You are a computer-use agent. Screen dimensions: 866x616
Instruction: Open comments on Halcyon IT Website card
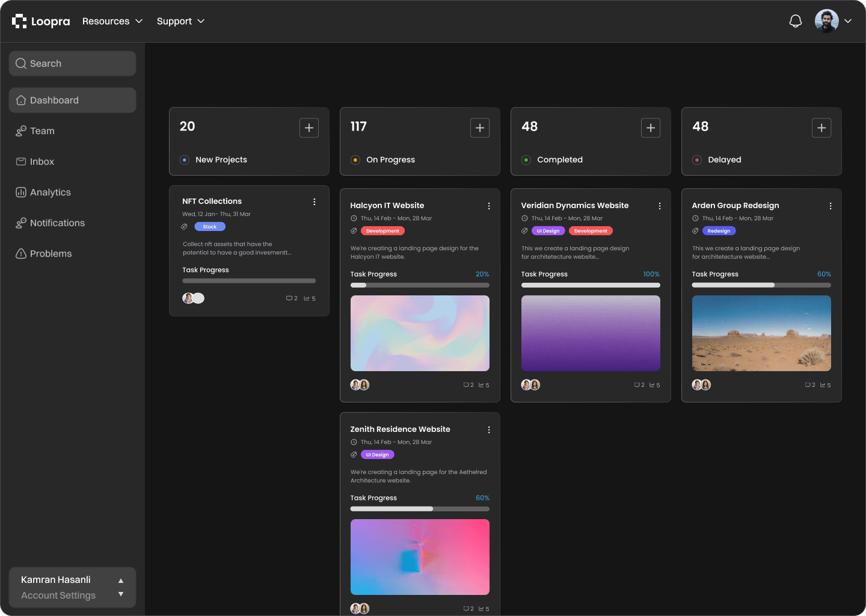[468, 385]
